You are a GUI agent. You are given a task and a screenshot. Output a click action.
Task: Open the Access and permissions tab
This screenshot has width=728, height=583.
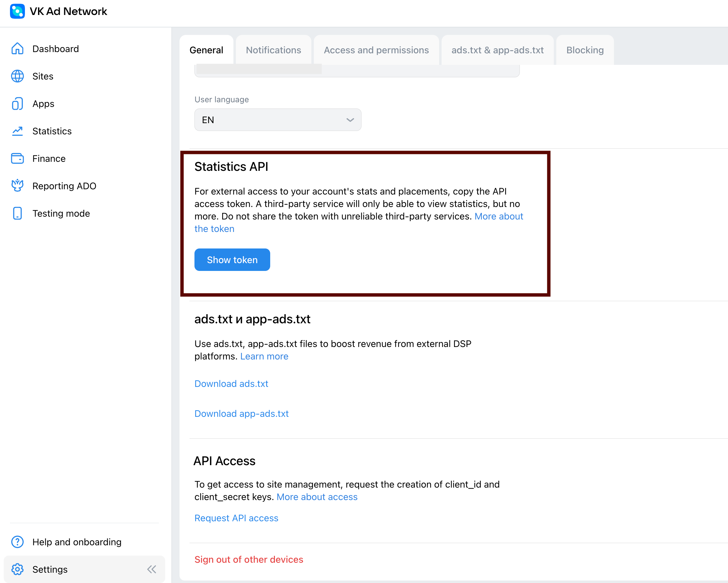376,50
